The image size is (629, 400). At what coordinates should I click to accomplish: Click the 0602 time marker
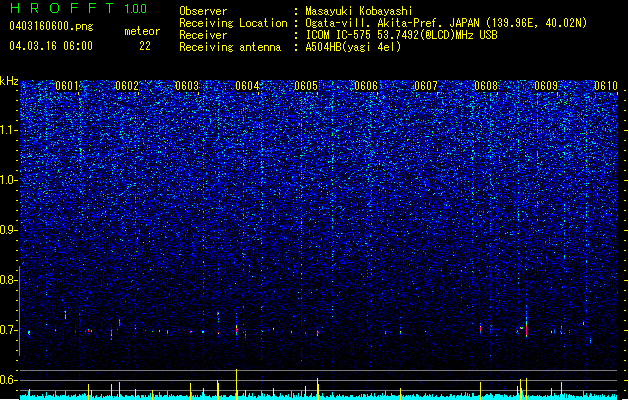click(x=127, y=86)
